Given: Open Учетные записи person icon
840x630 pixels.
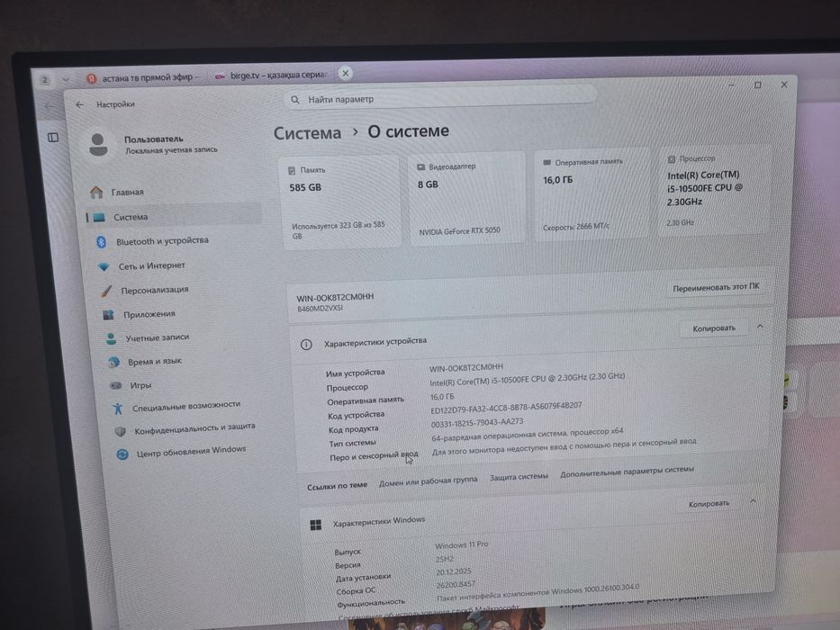Looking at the screenshot, I should 112,338.
